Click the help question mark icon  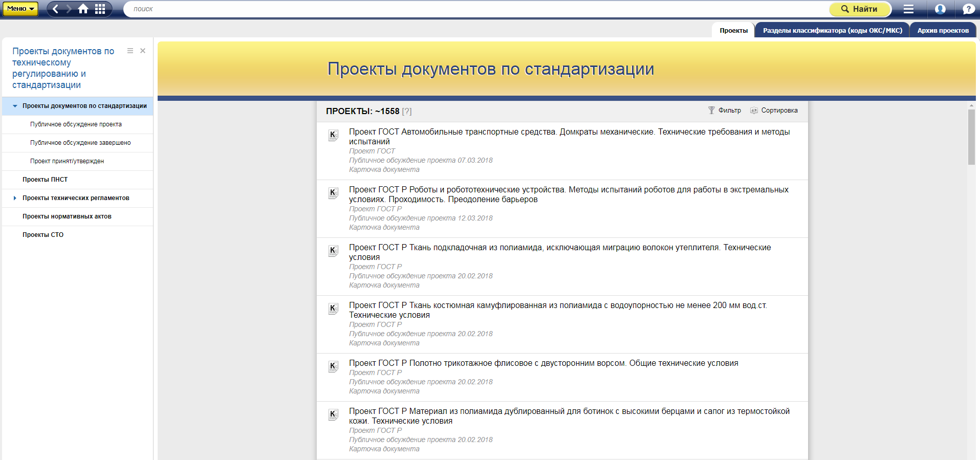pyautogui.click(x=968, y=9)
